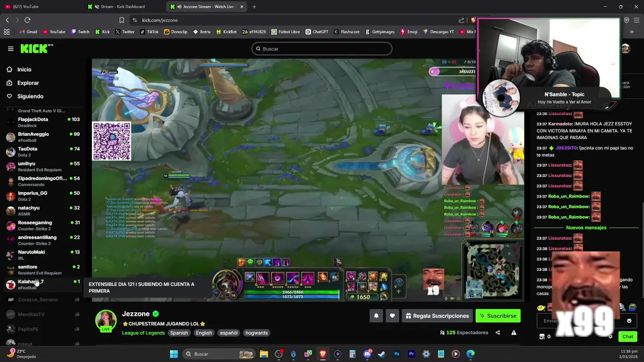
Task: Open the Windows Start menu
Action: [174, 354]
